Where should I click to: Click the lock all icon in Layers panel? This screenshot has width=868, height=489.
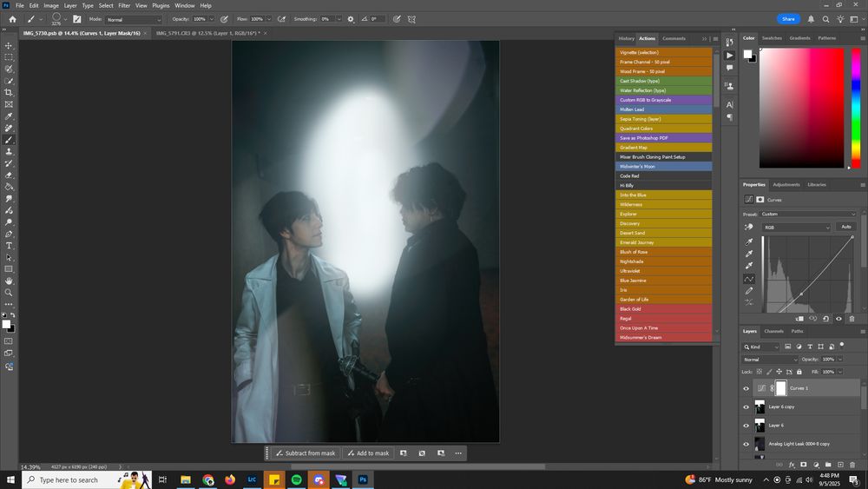[797, 371]
